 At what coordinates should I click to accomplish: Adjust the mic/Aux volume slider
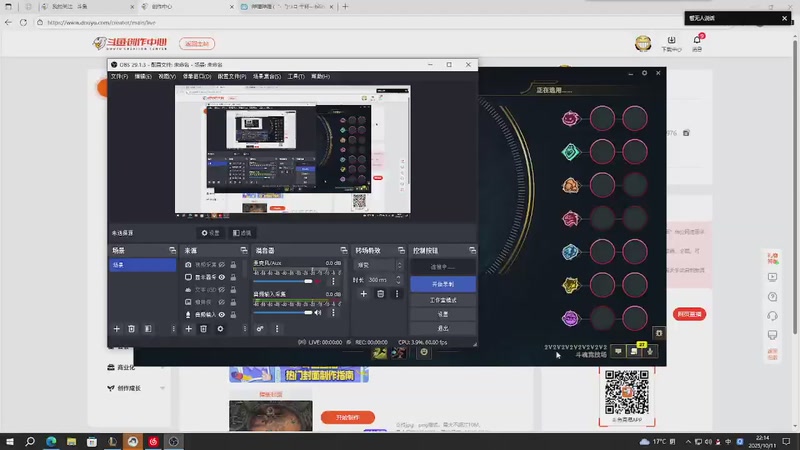click(283, 281)
